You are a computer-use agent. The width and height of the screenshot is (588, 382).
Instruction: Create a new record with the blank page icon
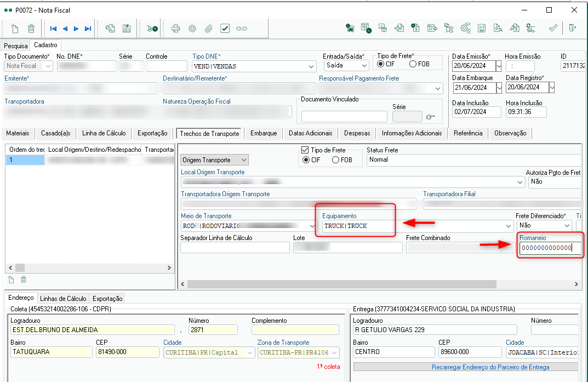(x=15, y=28)
